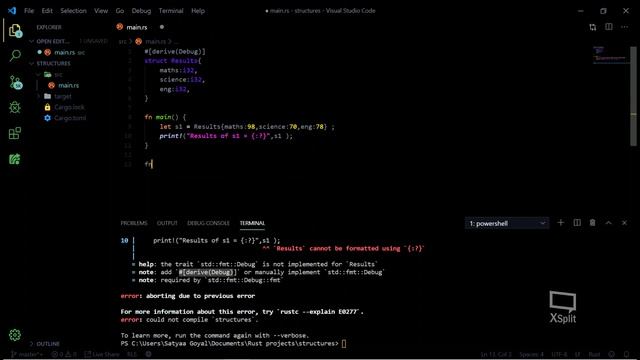Click the Open Changes compare icon

593,27
